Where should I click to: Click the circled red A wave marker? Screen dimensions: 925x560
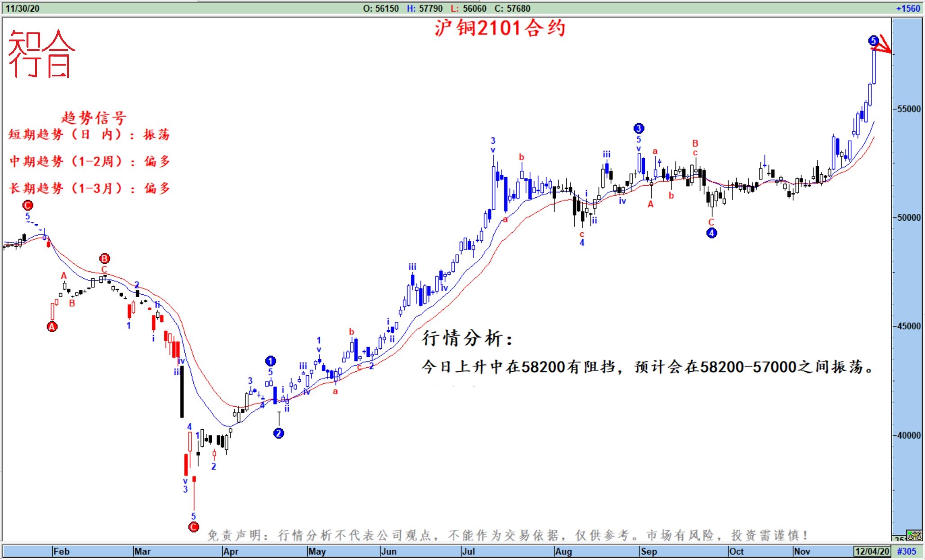click(52, 327)
